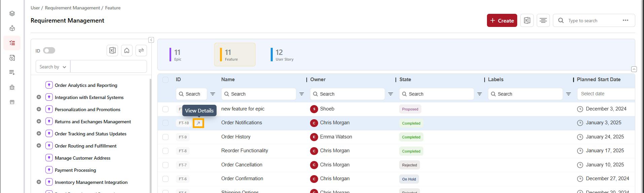
Task: Click the Excel export icon in the tree panel
Action: click(112, 51)
